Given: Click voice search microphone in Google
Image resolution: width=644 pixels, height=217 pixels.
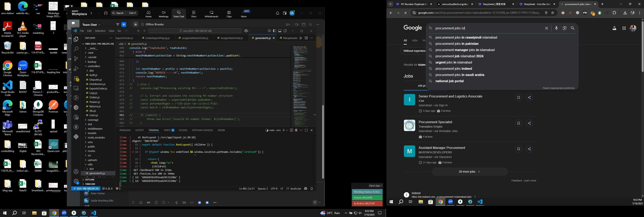Looking at the screenshot, I should (x=556, y=28).
